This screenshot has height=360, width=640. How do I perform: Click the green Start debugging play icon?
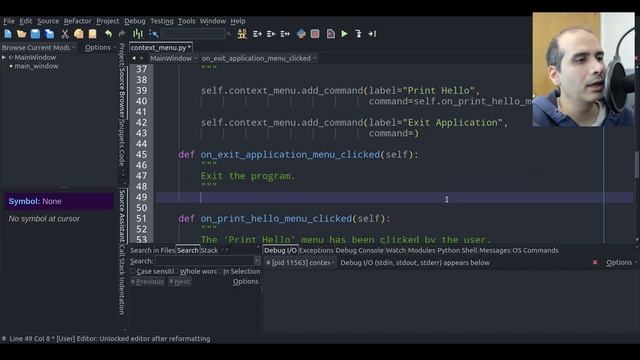pyautogui.click(x=344, y=34)
